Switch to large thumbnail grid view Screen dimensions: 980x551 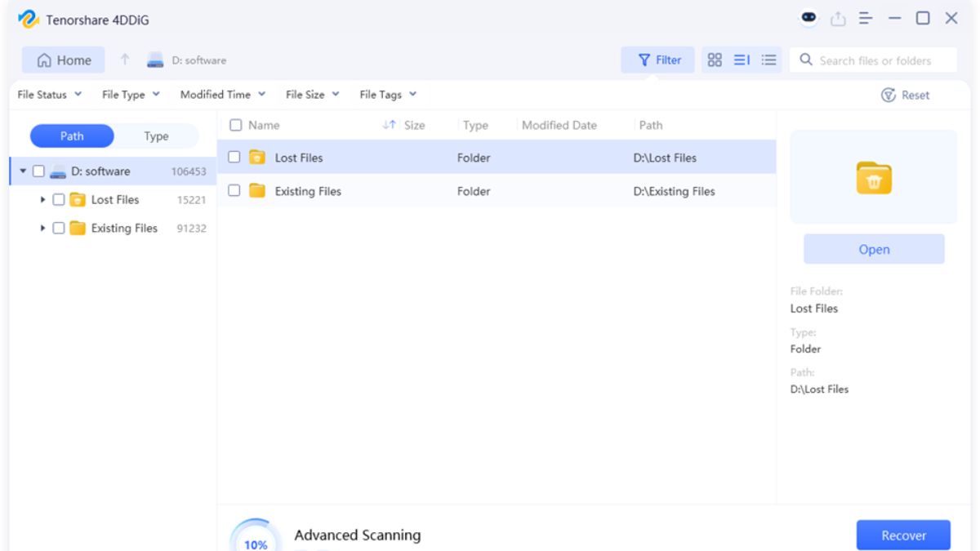(715, 60)
